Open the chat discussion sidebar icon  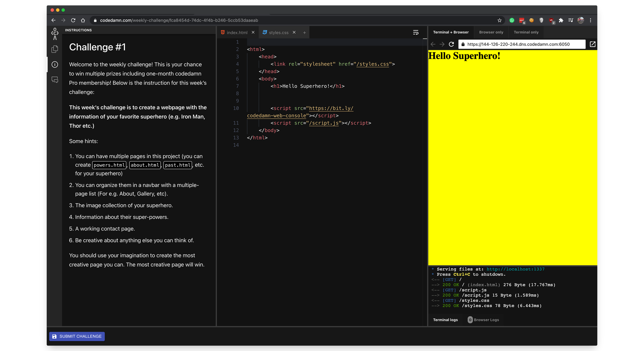pyautogui.click(x=55, y=79)
